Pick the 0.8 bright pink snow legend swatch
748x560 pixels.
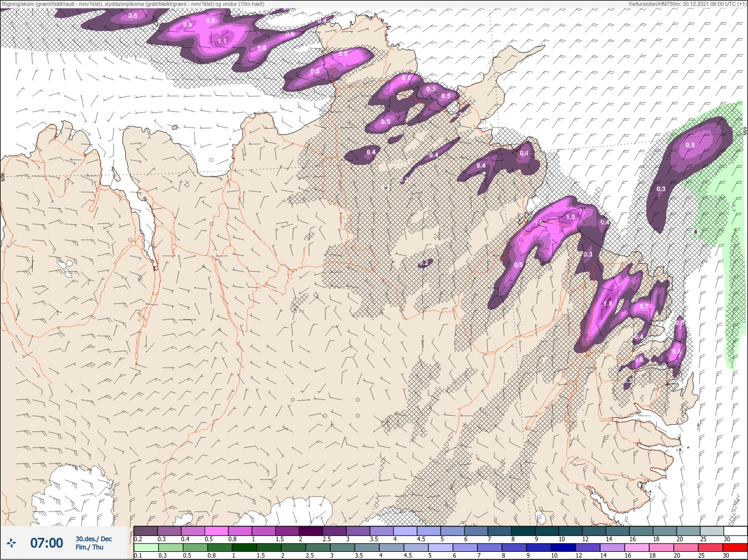240,531
